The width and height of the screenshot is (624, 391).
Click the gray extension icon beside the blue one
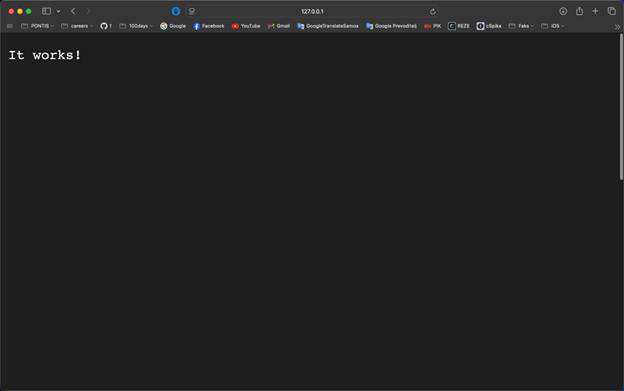tap(191, 11)
